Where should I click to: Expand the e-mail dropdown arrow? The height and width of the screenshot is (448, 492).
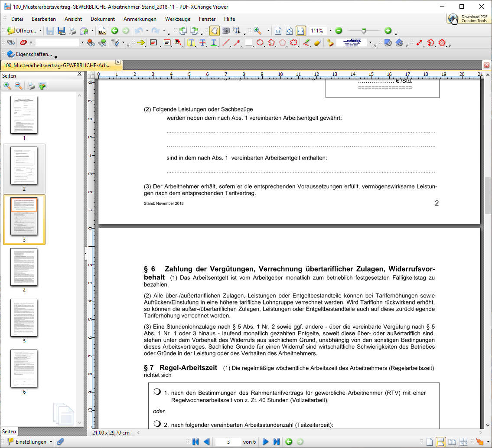coord(93,31)
